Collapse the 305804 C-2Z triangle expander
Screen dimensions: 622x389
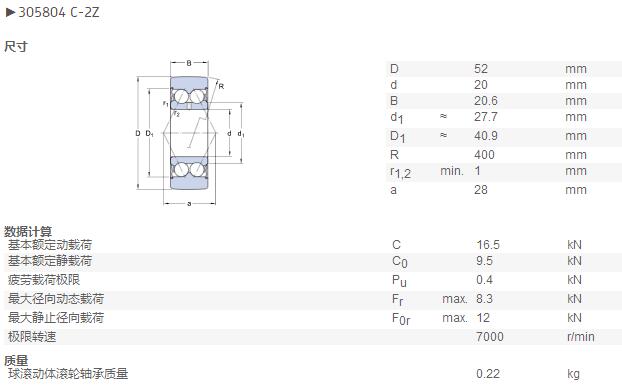point(10,12)
